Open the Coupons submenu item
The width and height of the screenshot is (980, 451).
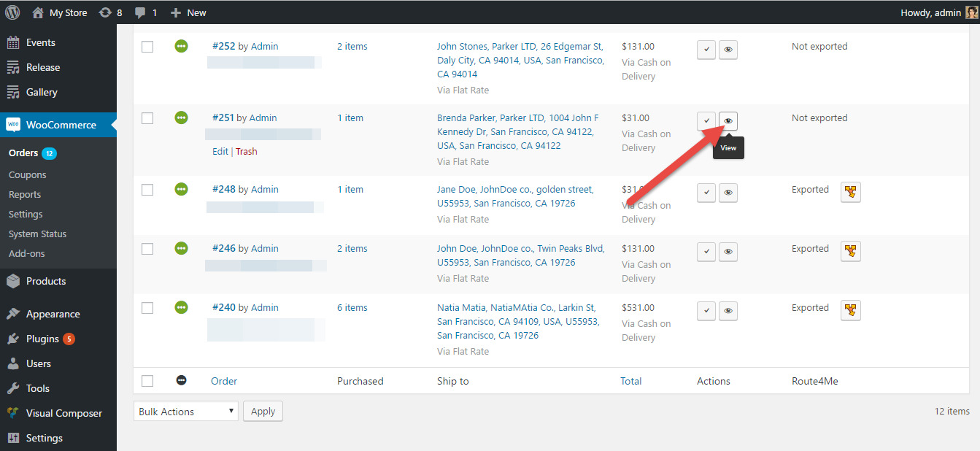28,175
